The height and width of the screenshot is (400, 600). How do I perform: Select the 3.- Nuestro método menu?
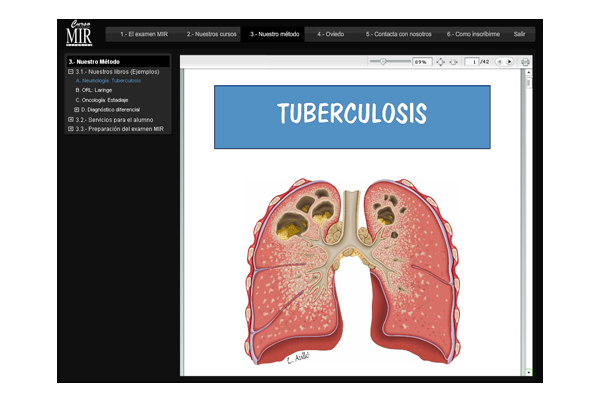pos(274,34)
